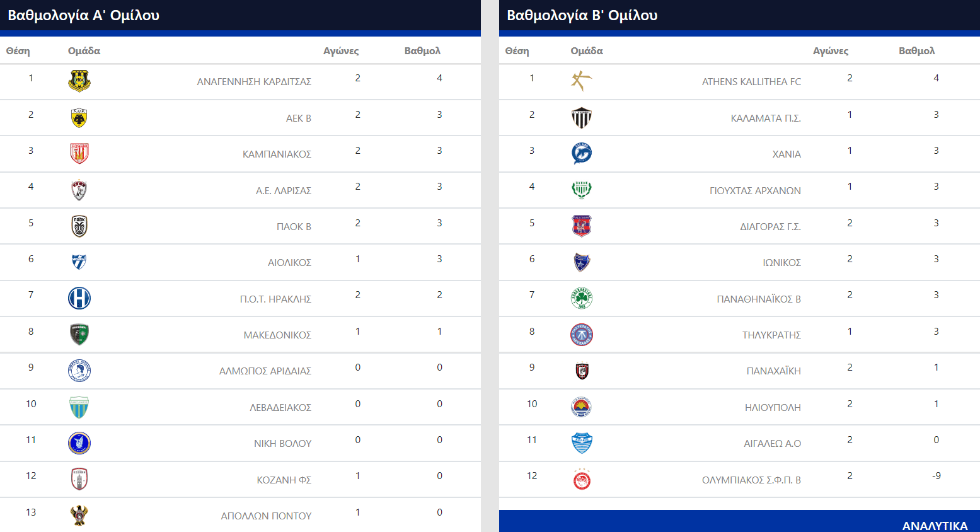The height and width of the screenshot is (532, 980).
Task: Click the Βαθμολογία Β' Ομίλου header
Action: pyautogui.click(x=582, y=15)
